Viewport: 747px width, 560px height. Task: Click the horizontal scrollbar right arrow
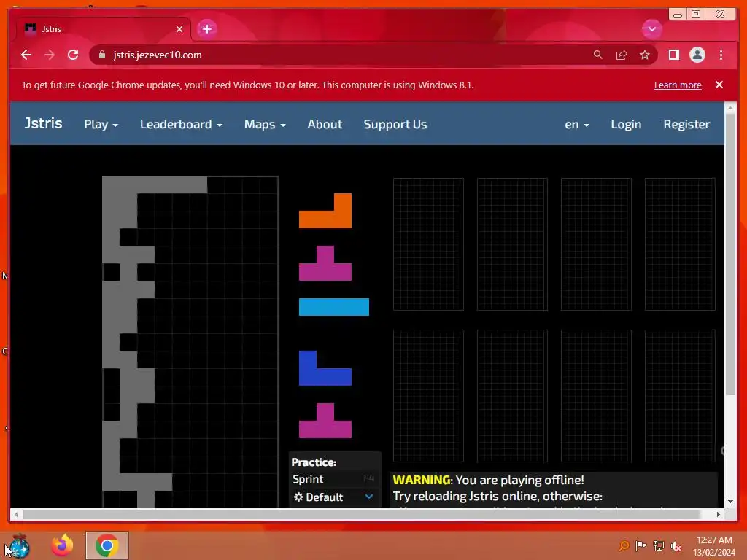(719, 514)
